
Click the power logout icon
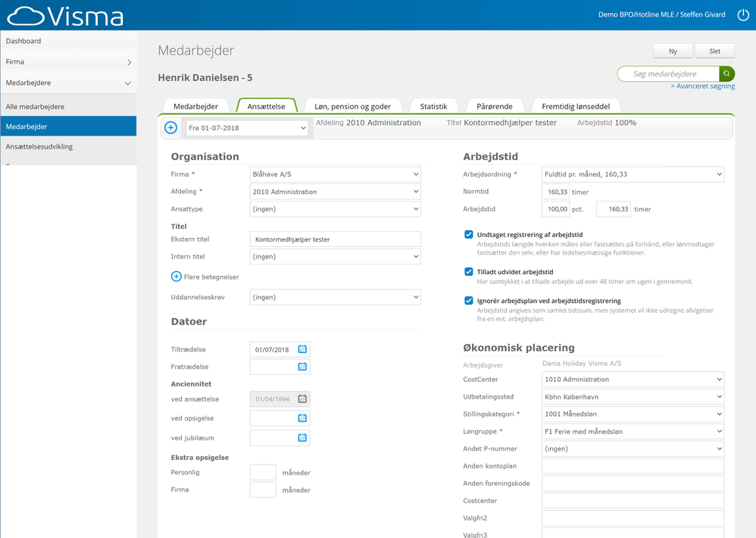743,15
